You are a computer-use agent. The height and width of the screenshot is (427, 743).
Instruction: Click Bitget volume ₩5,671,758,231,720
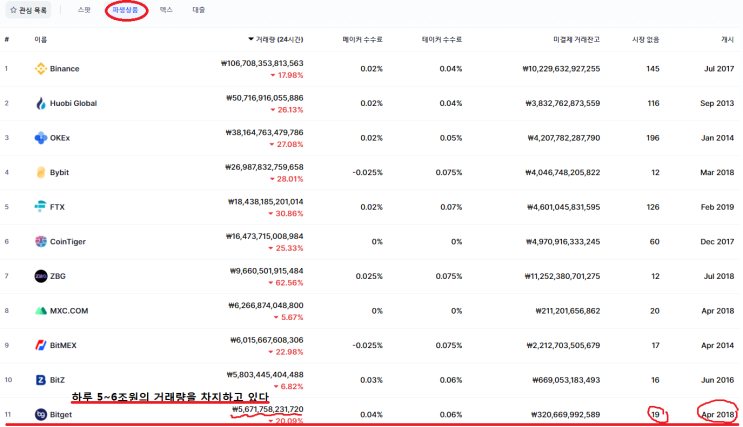click(268, 409)
